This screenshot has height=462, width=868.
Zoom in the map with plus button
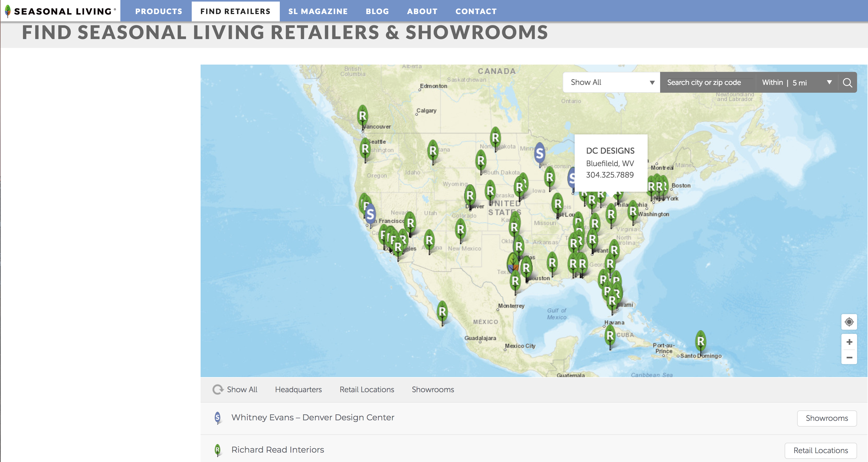point(849,342)
